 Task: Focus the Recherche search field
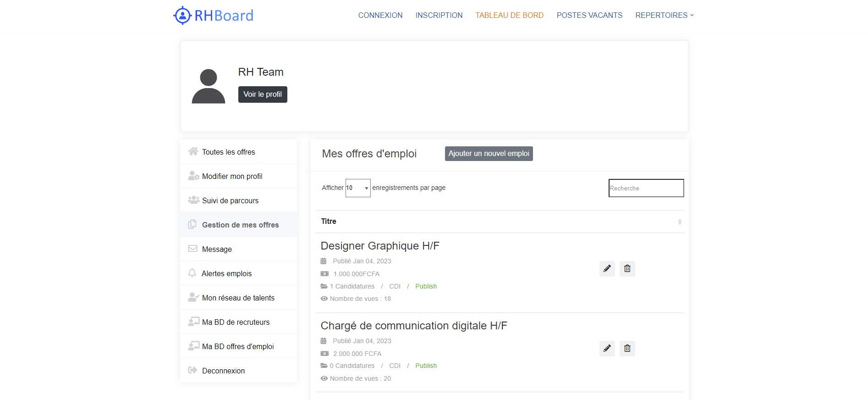[646, 188]
